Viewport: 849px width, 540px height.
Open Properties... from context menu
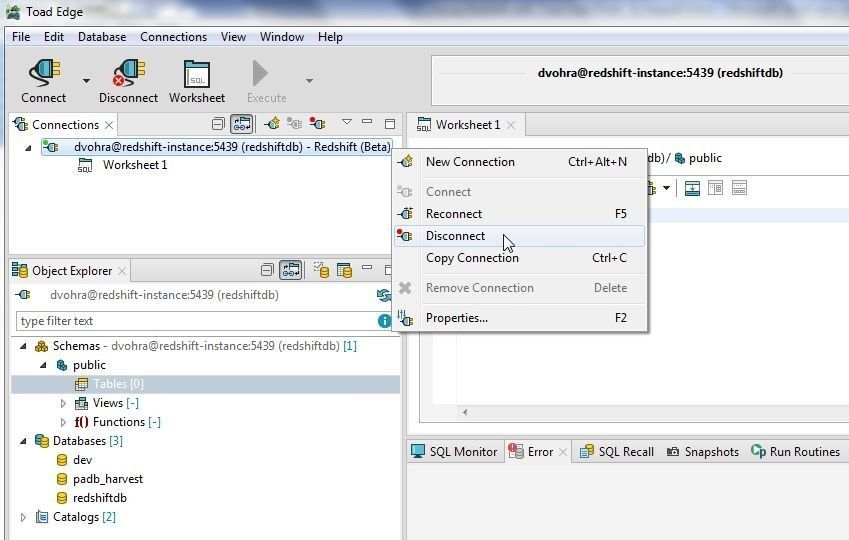[520, 318]
